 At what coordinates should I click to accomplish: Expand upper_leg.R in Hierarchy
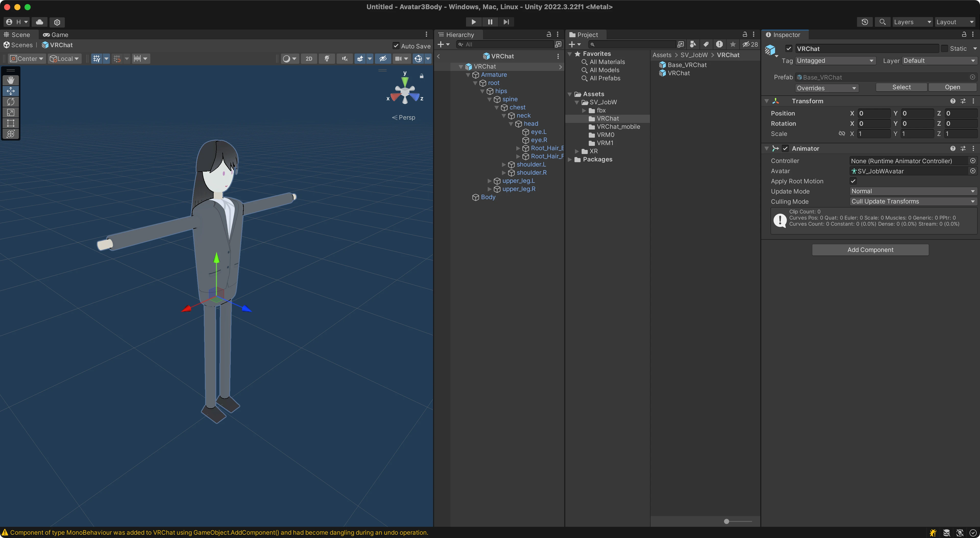click(490, 189)
